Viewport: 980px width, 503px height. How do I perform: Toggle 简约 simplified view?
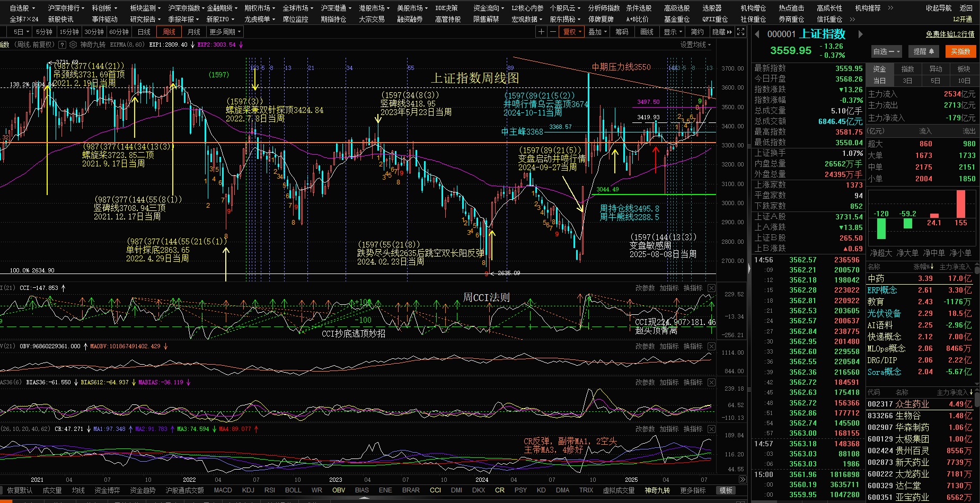click(698, 32)
